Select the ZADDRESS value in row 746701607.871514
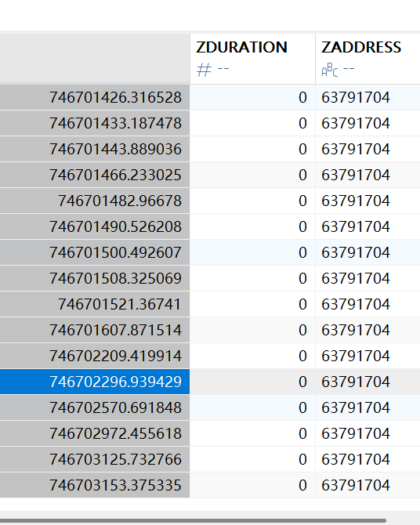Screen dimensions: 420x525 [367, 330]
